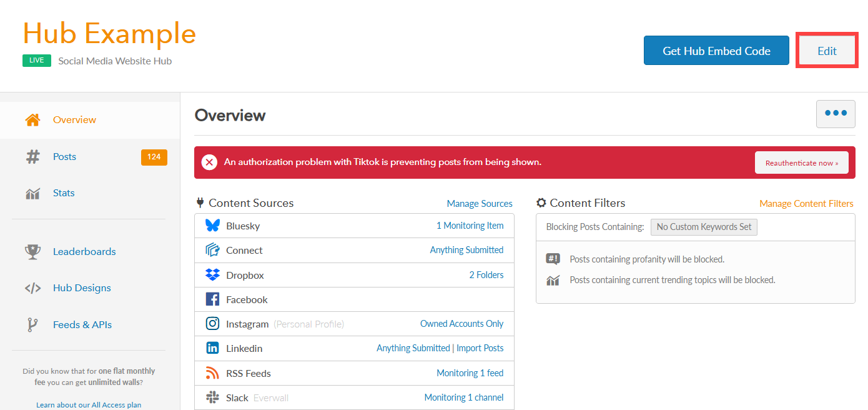Click the trending topics filter chart icon
Image resolution: width=868 pixels, height=410 pixels.
click(x=553, y=280)
